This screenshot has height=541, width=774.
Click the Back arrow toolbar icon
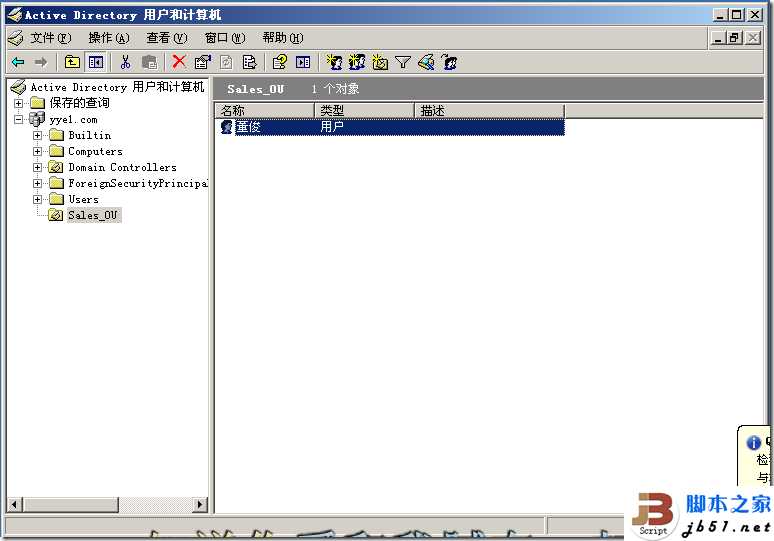(18, 62)
